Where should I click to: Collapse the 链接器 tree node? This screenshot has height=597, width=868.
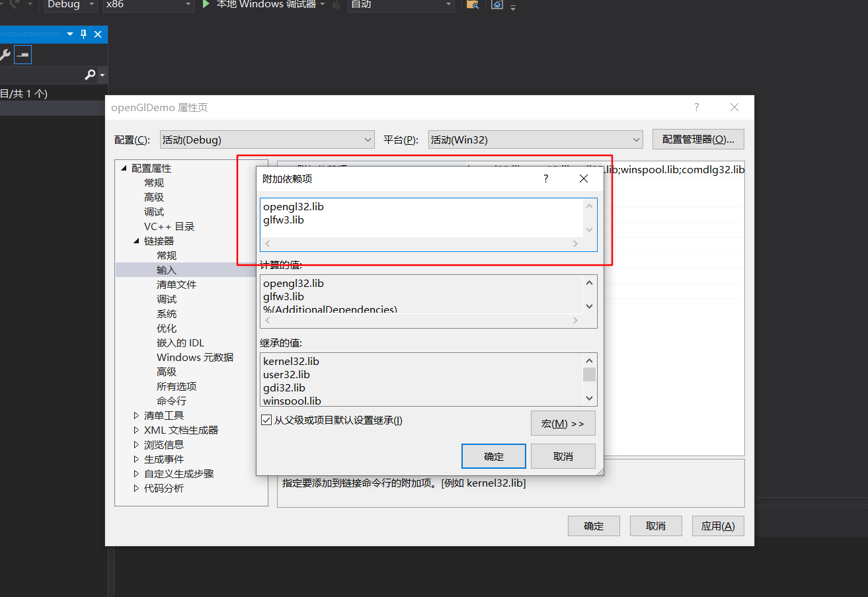click(137, 241)
